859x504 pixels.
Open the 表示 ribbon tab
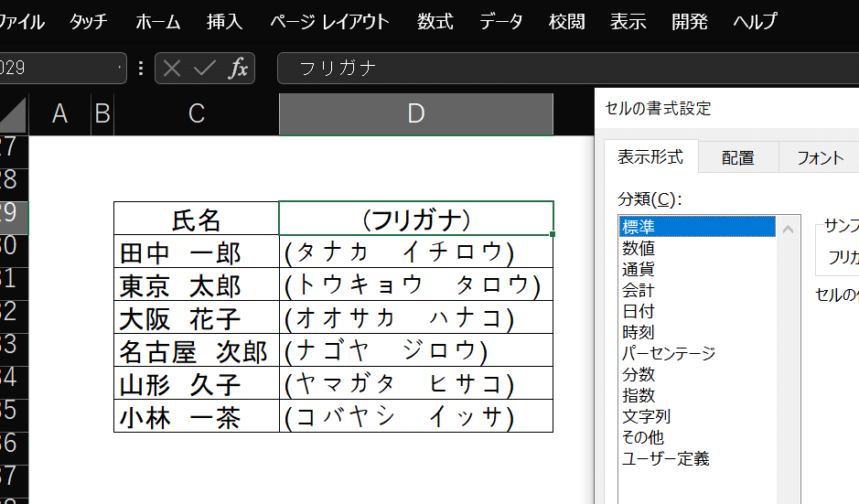coord(628,22)
